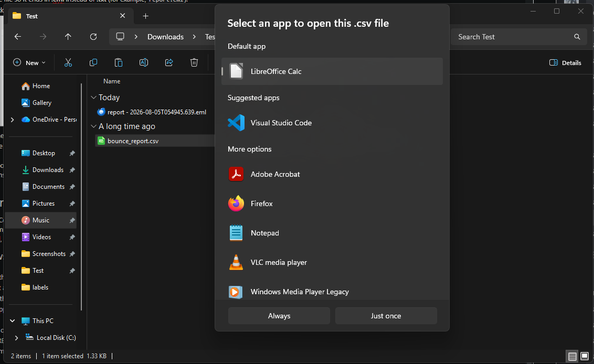Click the PC icon in address bar
Screen dimensions: 594x364
120,37
